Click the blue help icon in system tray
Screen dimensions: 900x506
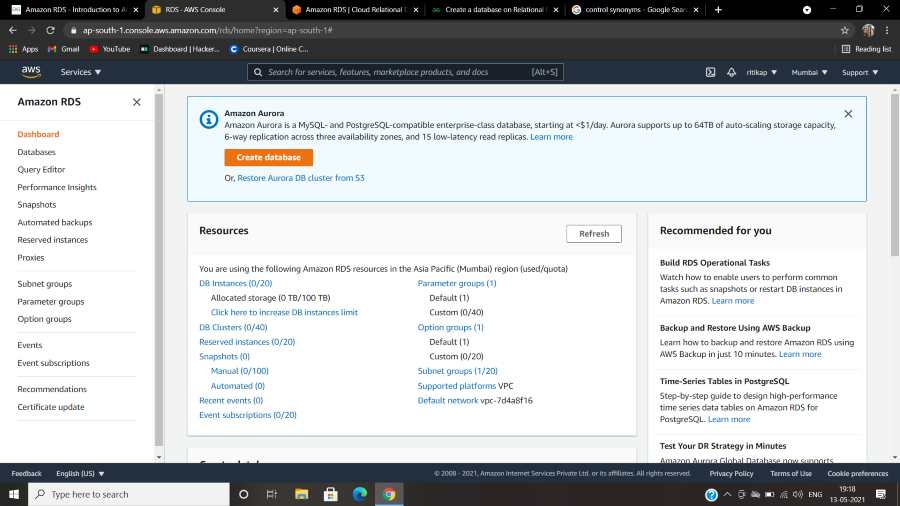point(711,495)
